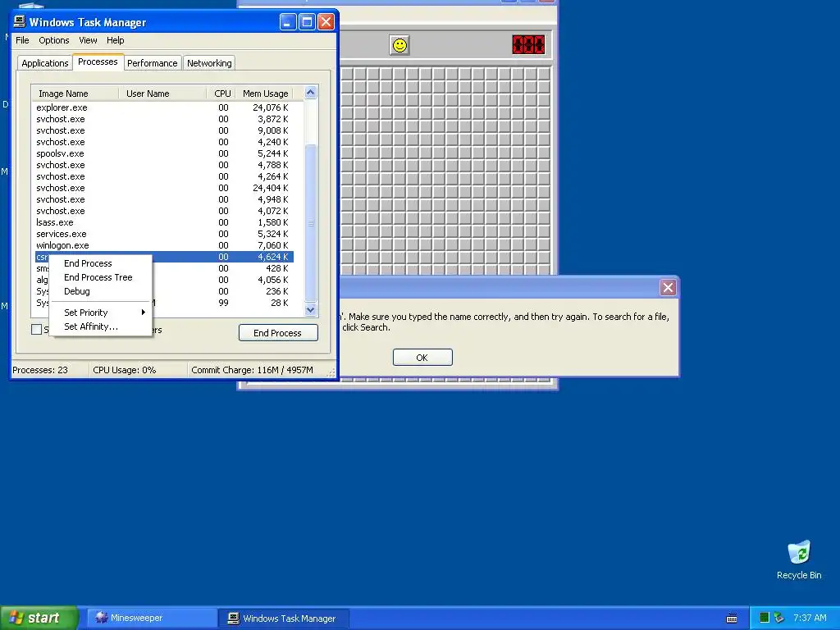Open the File menu in Task Manager
The width and height of the screenshot is (840, 630).
coord(22,40)
